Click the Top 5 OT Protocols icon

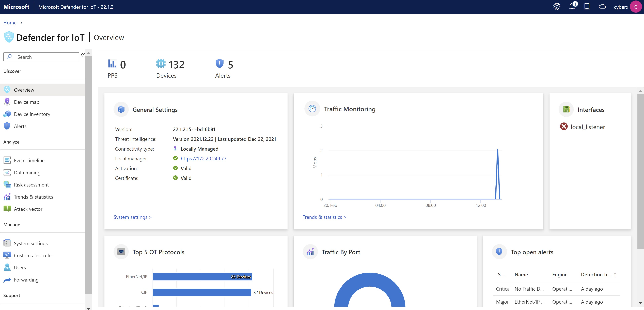[x=121, y=252]
